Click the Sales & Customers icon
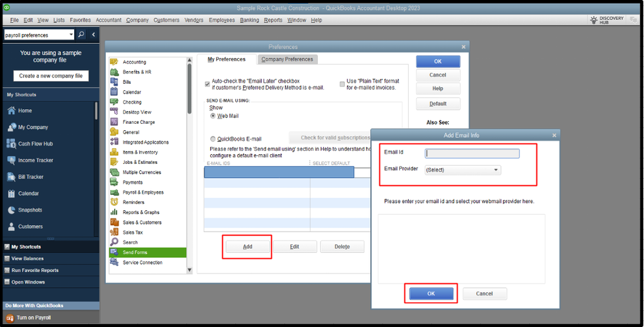644x327 pixels. click(x=114, y=223)
